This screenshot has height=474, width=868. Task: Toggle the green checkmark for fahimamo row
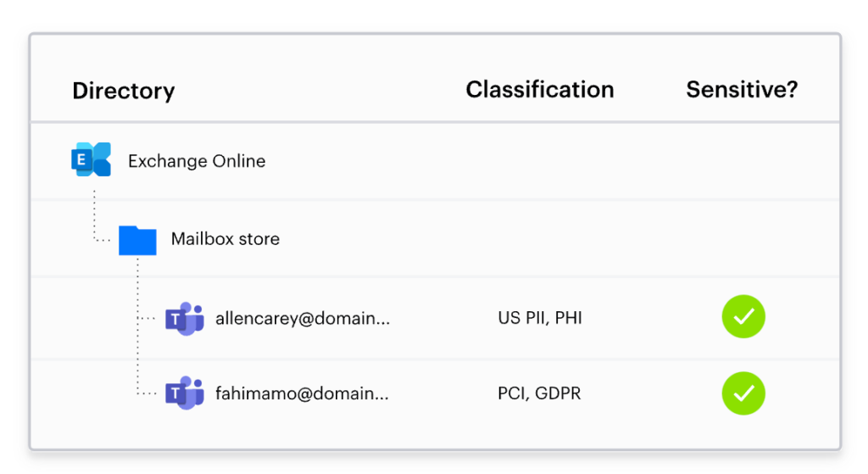(743, 393)
